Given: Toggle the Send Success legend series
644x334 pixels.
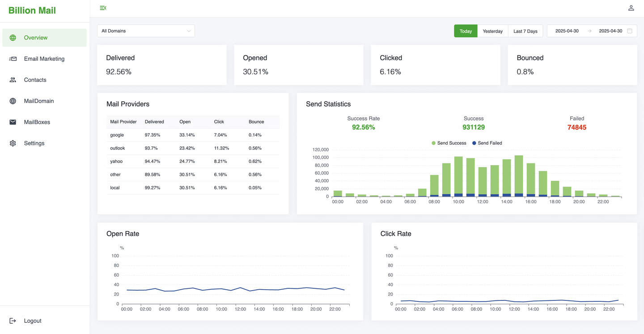Looking at the screenshot, I should pyautogui.click(x=449, y=143).
